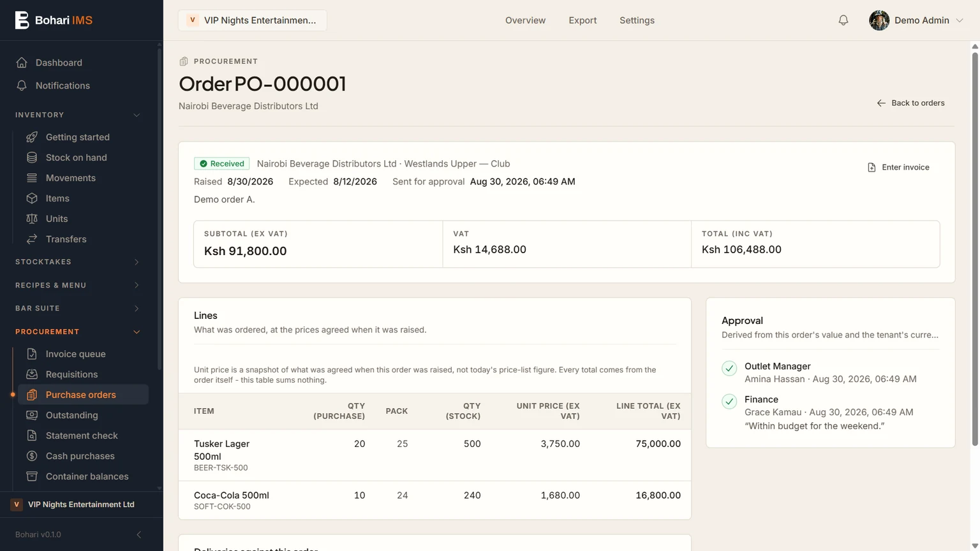
Task: Click the Items box icon
Action: pyautogui.click(x=32, y=198)
